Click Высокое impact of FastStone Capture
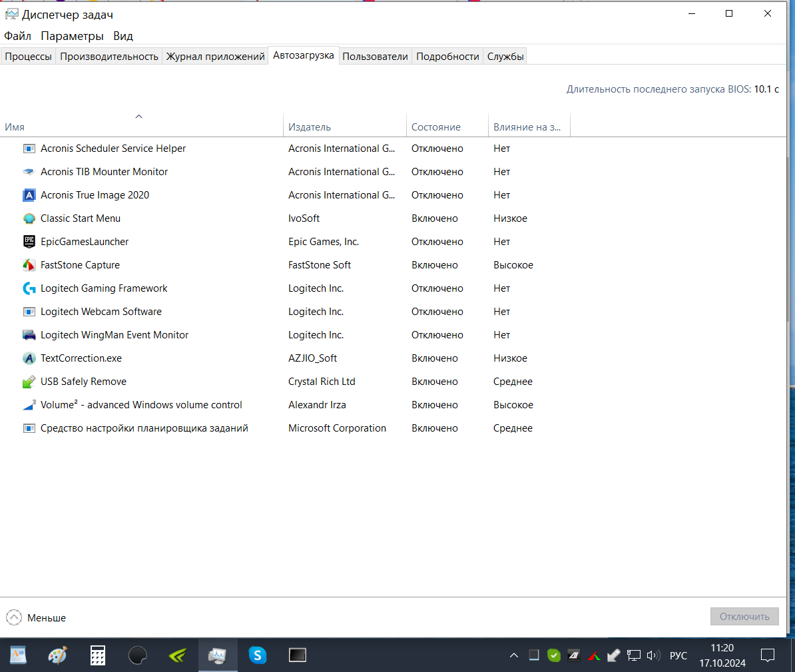Screen dimensions: 795x672 [513, 265]
